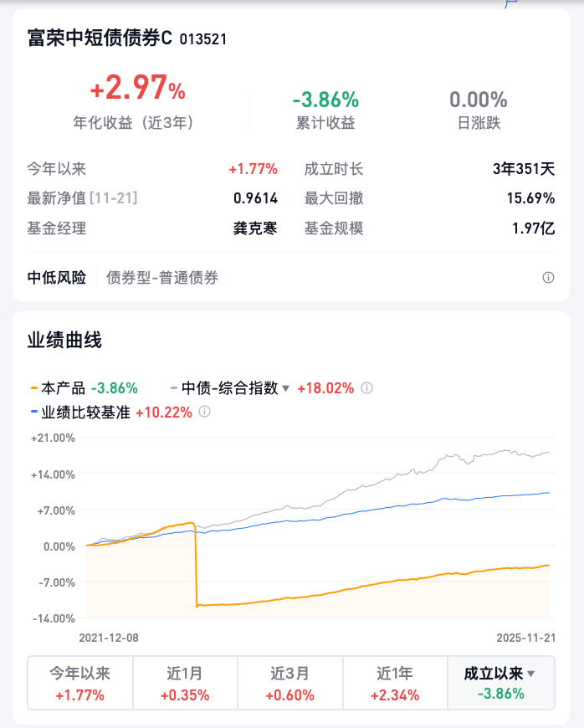
Task: Open info icon beside 中债-综合指数 +18.02%
Action: (366, 388)
